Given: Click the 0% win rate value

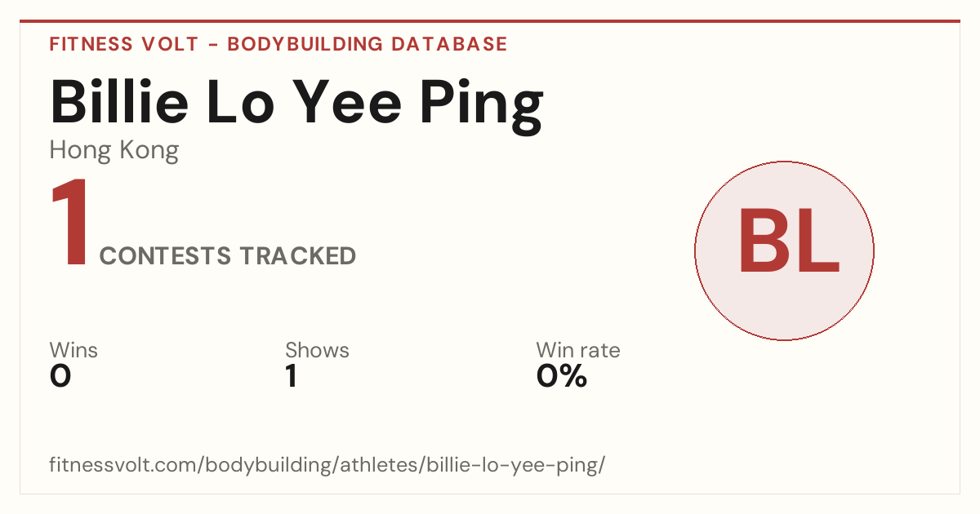Looking at the screenshot, I should coord(562,376).
